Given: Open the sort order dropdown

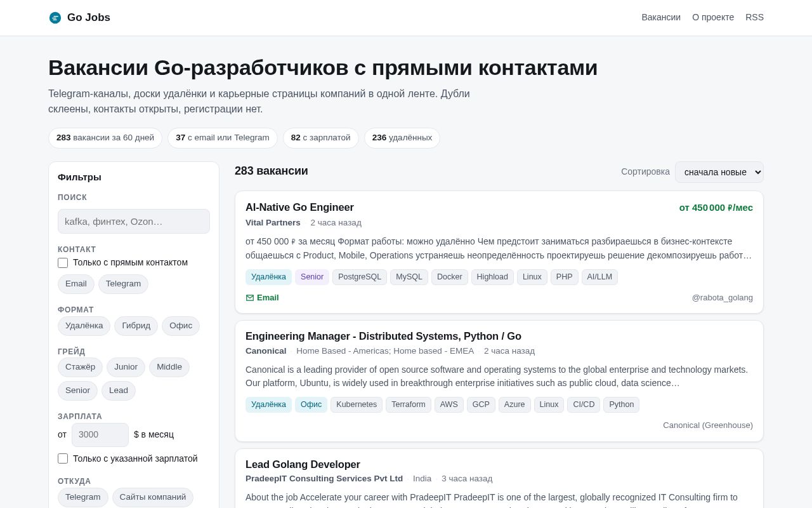Looking at the screenshot, I should pyautogui.click(x=719, y=172).
